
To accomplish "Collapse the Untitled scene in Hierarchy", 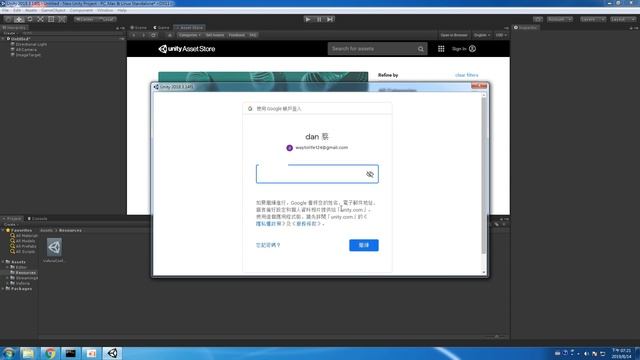I will tap(4, 39).
